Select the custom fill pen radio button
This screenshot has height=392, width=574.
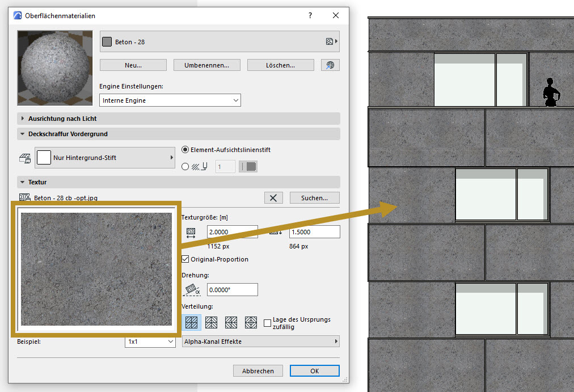pos(185,167)
